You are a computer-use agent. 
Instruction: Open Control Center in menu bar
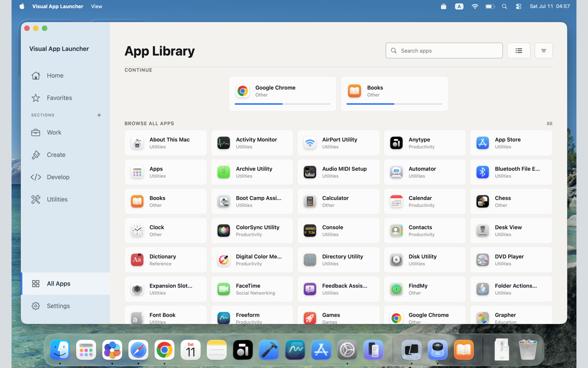click(x=519, y=6)
